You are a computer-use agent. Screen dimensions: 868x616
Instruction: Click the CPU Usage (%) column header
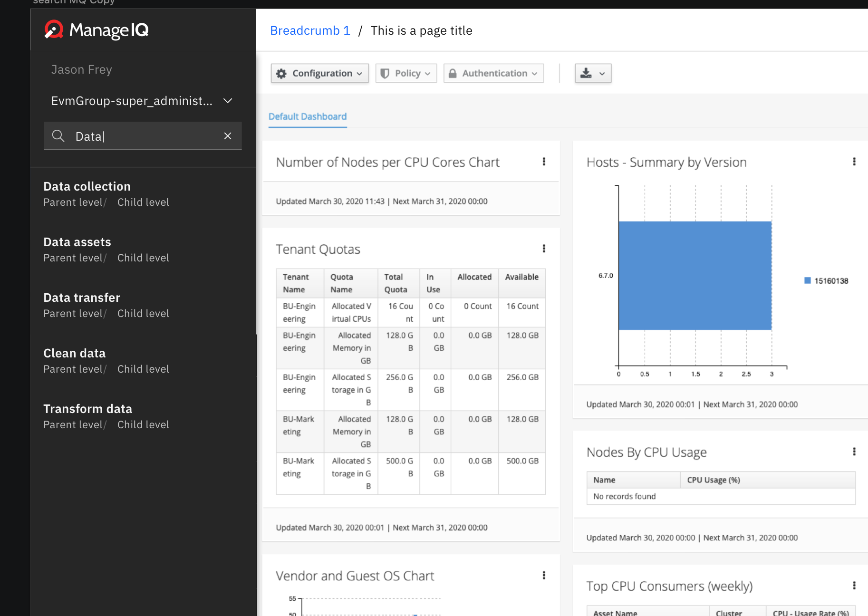click(767, 480)
